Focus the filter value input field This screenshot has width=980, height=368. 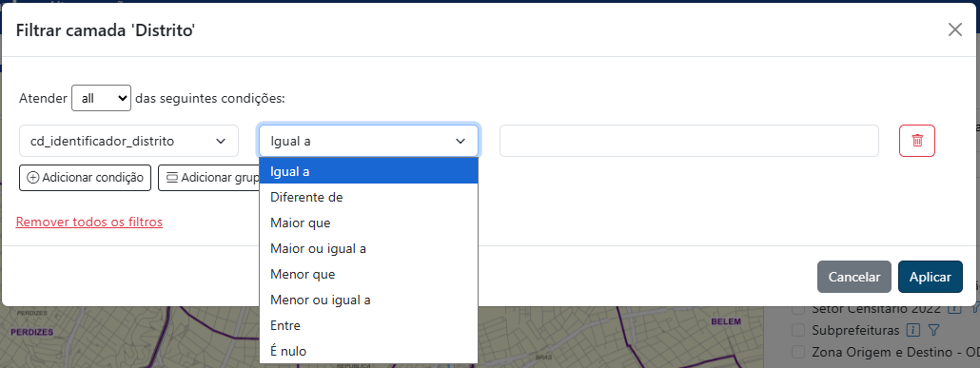tap(689, 141)
